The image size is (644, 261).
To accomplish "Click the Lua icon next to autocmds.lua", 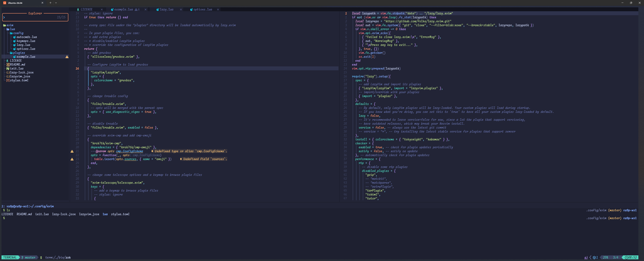I will (14, 37).
